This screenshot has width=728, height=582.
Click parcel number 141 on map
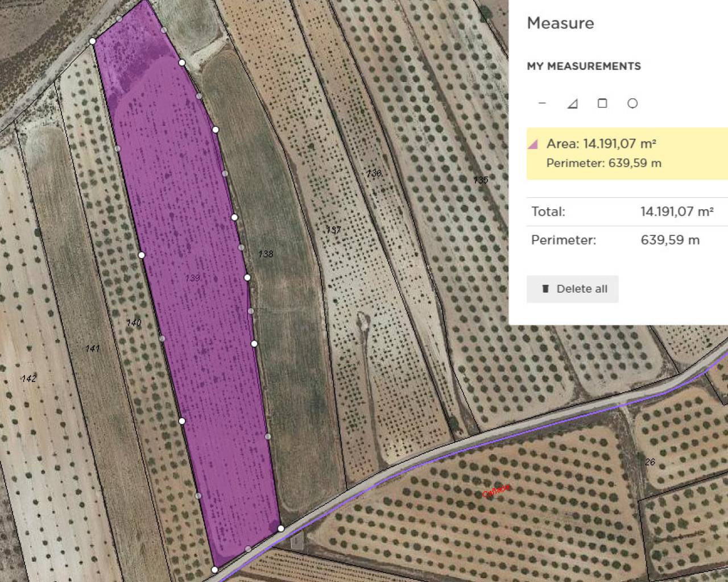[92, 348]
